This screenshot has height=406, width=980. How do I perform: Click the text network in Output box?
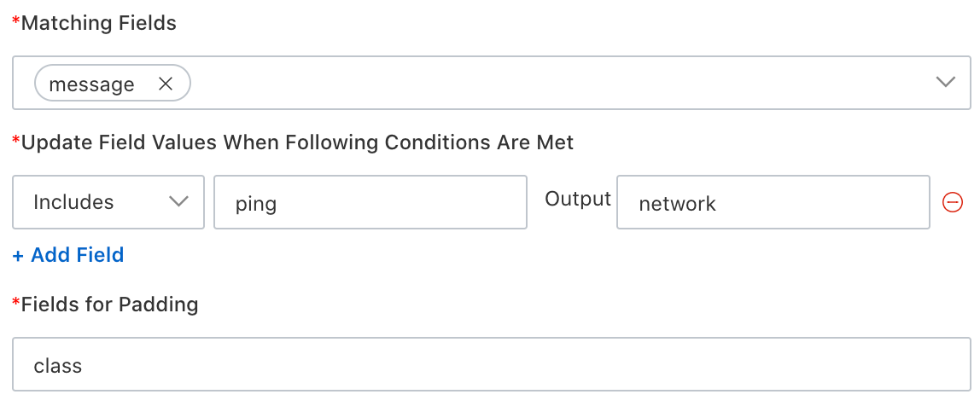(x=677, y=203)
